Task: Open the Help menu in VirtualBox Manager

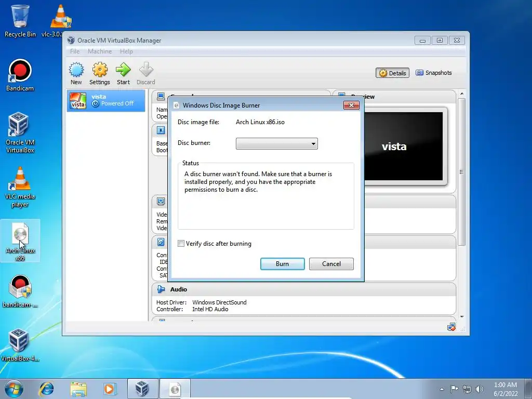Action: tap(126, 51)
